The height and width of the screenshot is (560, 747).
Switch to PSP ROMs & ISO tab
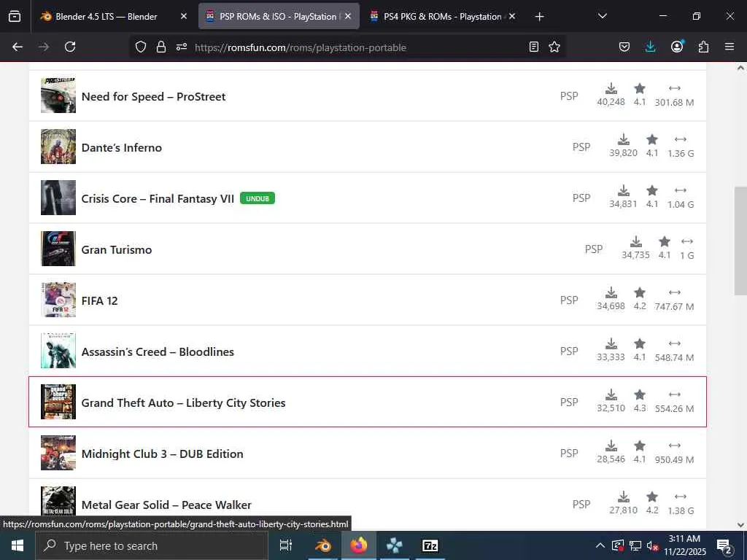coord(279,16)
